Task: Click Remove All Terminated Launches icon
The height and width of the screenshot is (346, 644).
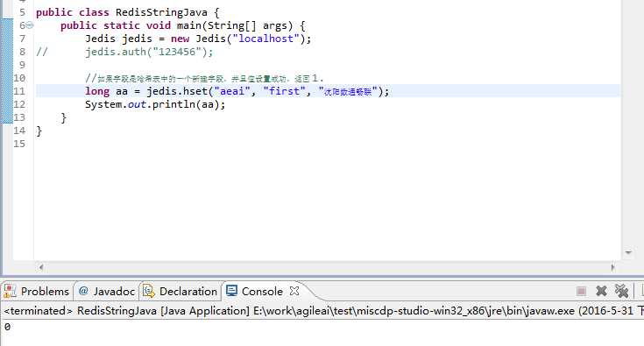Action: [621, 291]
